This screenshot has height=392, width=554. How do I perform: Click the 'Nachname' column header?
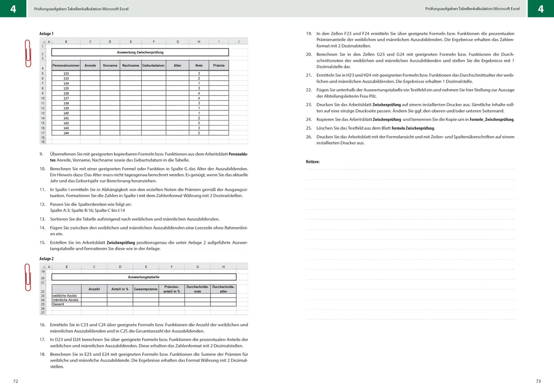(x=131, y=66)
